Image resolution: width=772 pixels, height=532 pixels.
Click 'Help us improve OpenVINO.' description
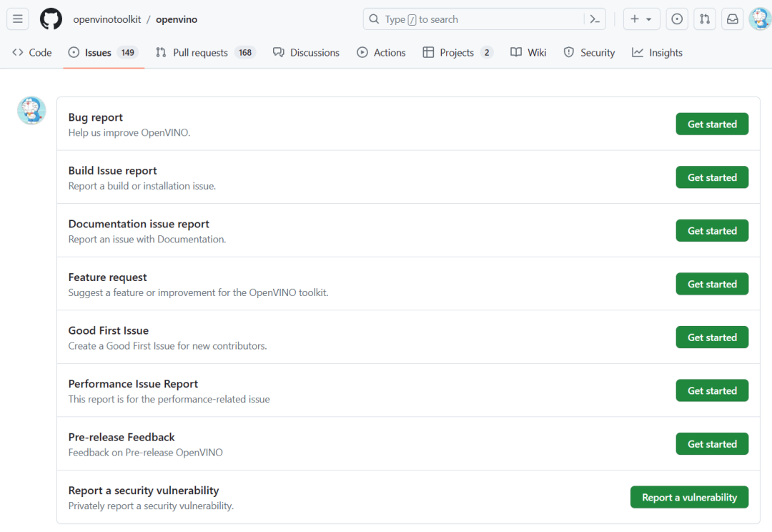coord(129,132)
